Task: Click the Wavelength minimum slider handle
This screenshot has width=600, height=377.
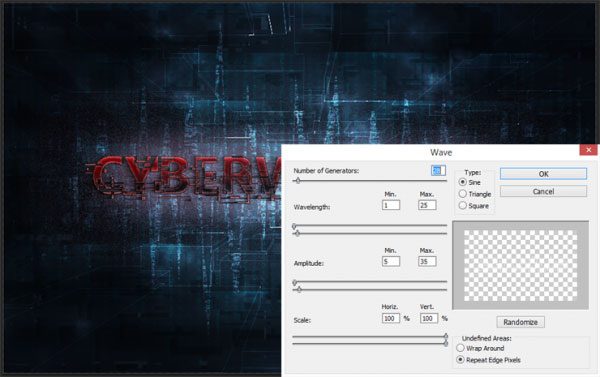Action: tap(294, 226)
